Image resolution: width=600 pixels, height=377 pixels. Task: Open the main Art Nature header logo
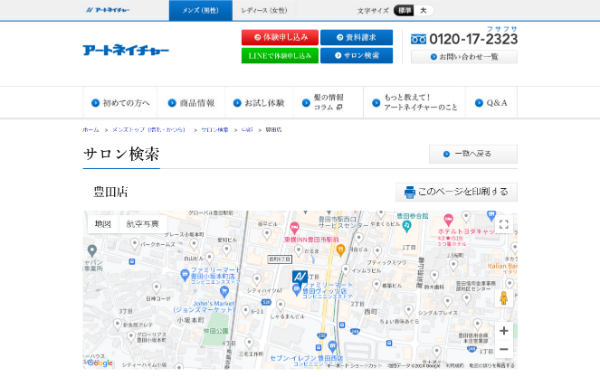pyautogui.click(x=126, y=50)
